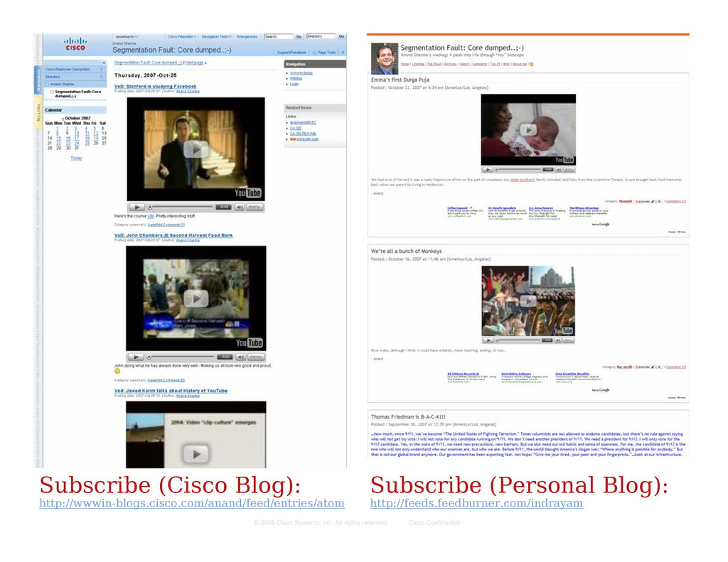The width and height of the screenshot is (728, 562).
Task: Click play control under Monkeys video
Action: (x=488, y=340)
